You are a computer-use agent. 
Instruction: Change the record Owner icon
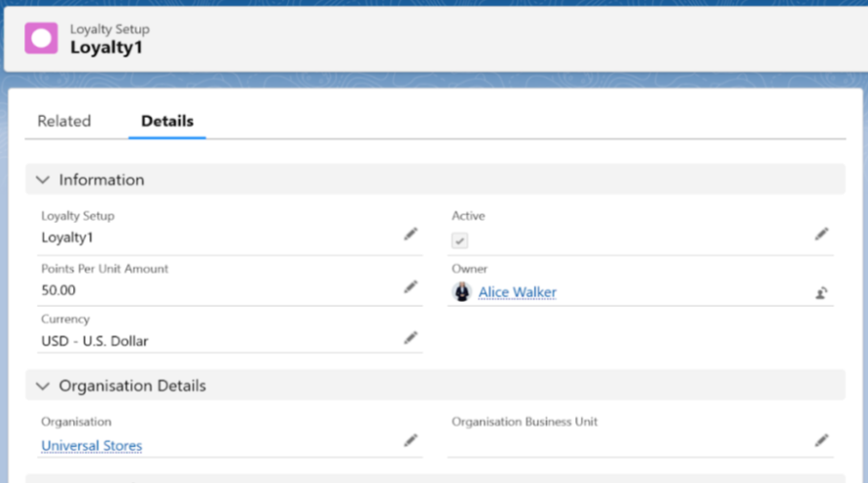pyautogui.click(x=821, y=292)
